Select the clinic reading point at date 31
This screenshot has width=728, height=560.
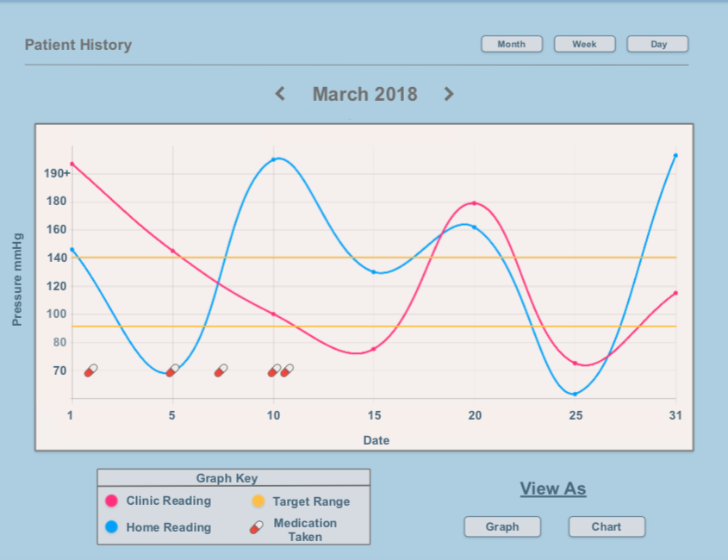click(675, 293)
